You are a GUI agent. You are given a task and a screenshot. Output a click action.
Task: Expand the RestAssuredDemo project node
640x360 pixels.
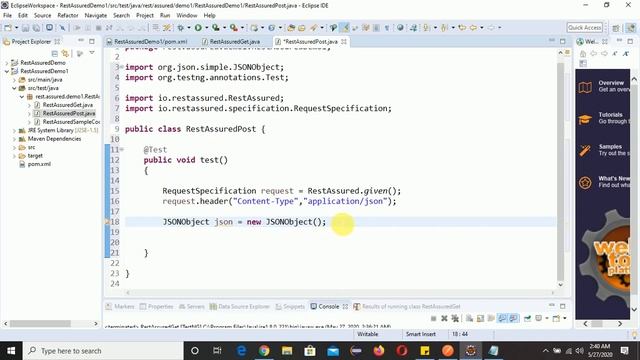pyautogui.click(x=7, y=63)
